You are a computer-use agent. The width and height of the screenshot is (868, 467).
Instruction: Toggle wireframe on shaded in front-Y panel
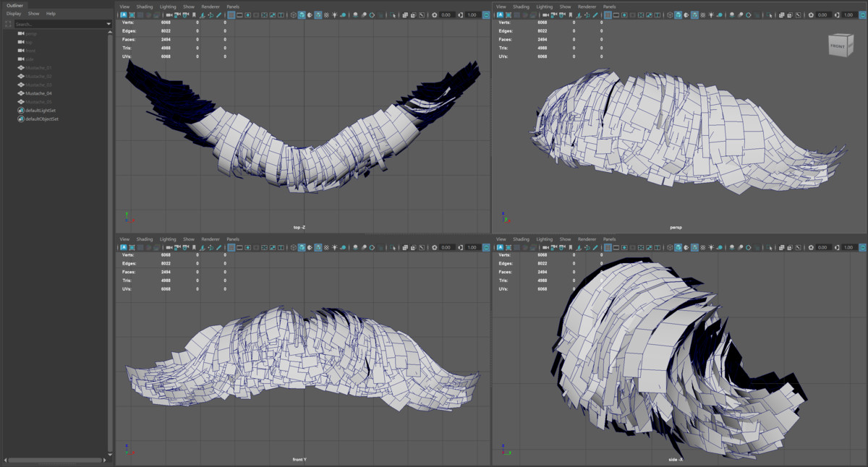pos(318,247)
